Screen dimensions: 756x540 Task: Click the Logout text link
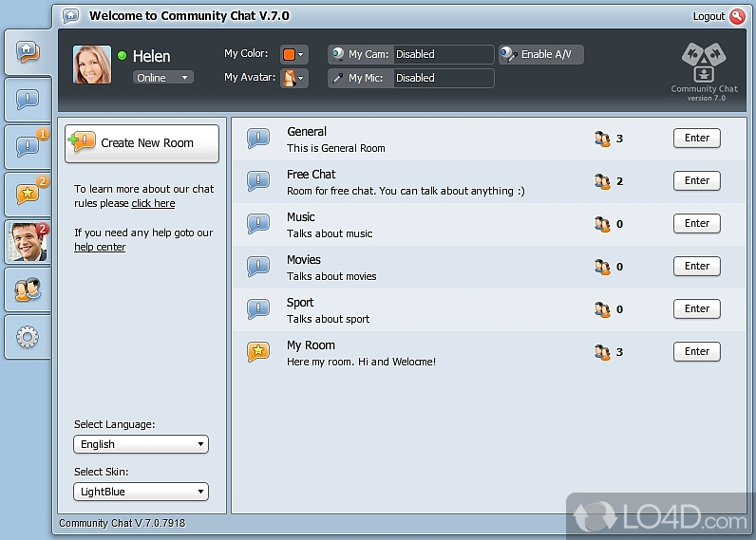click(709, 16)
